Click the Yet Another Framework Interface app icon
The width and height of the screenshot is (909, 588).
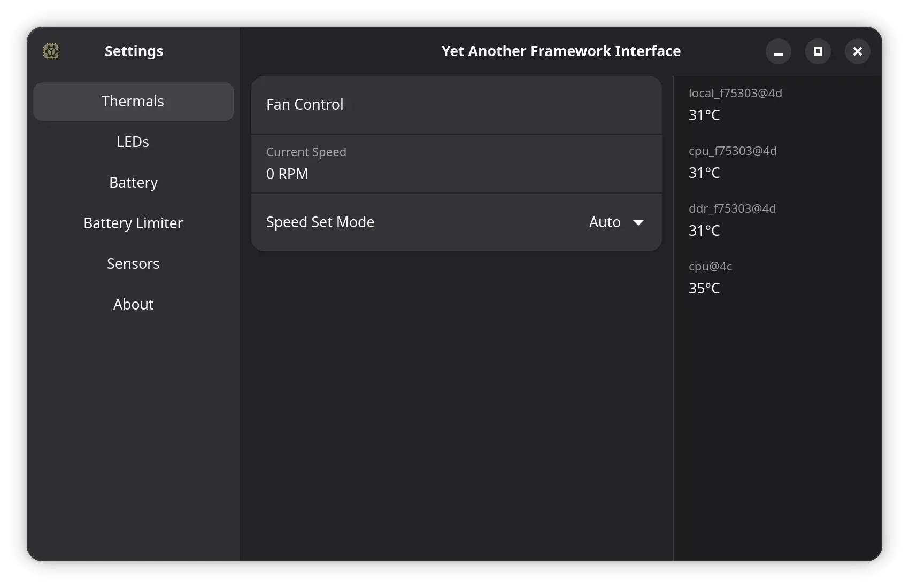tap(51, 51)
